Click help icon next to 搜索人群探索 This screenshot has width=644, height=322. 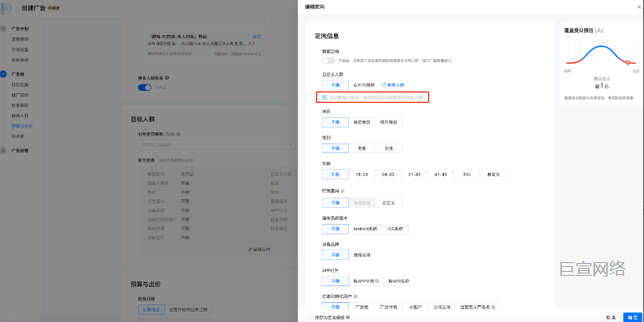167,77
